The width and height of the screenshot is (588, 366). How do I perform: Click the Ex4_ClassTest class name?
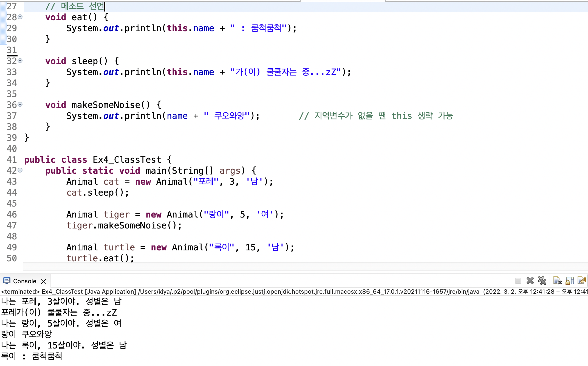127,160
